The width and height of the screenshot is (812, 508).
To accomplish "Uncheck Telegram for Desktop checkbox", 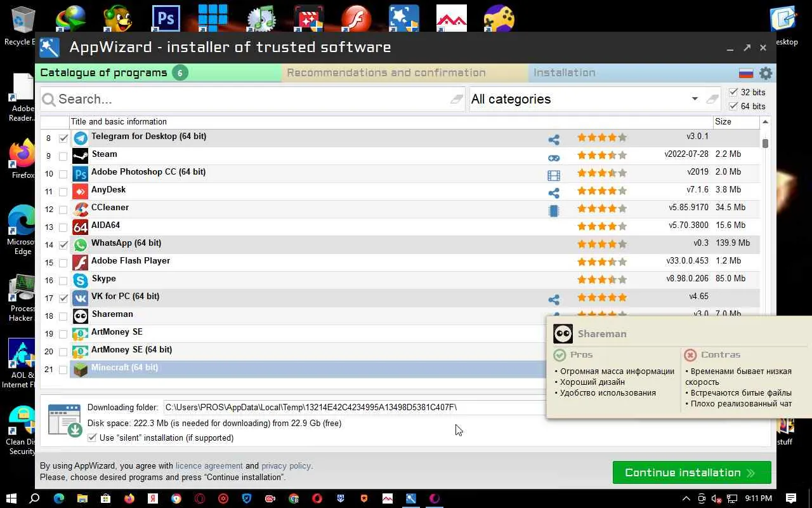I will click(63, 138).
